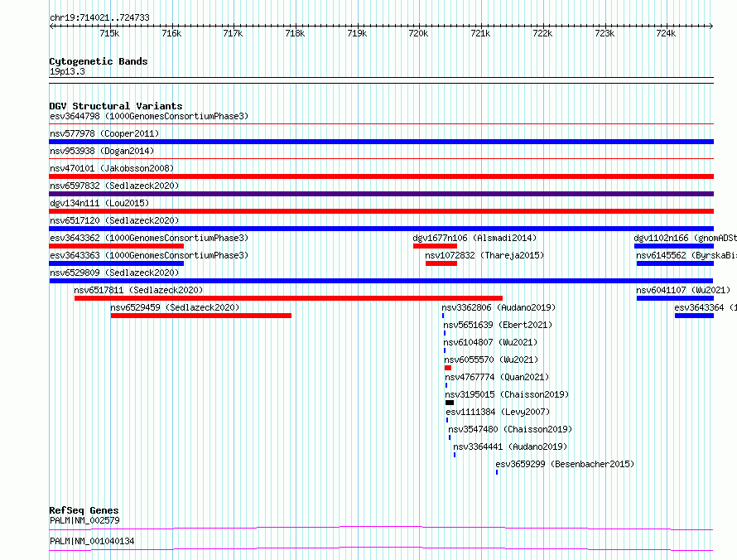The width and height of the screenshot is (737, 560).
Task: Click the nsv6517811 Sedlazeck2020 red bar
Action: [x=289, y=298]
